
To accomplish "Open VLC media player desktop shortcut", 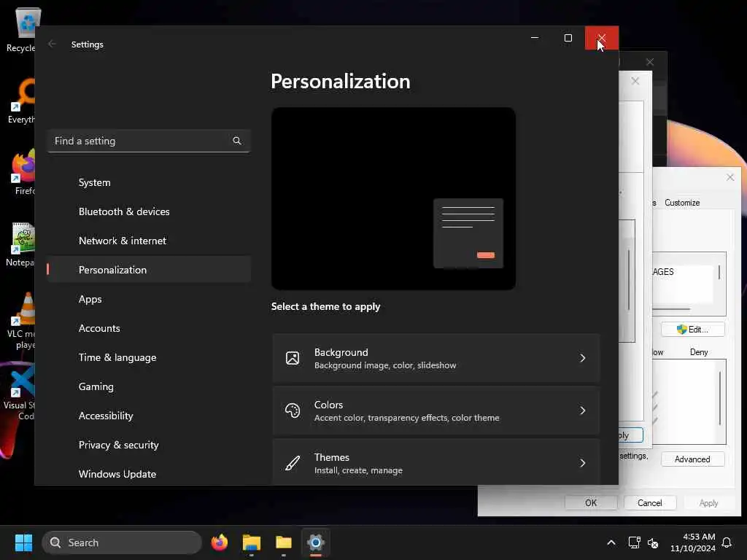I will click(x=20, y=321).
